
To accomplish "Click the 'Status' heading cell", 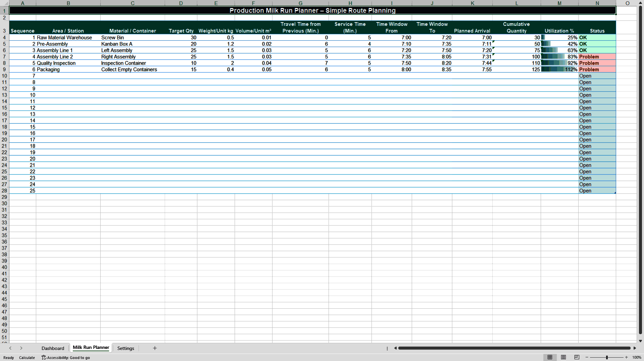I will pyautogui.click(x=597, y=28).
